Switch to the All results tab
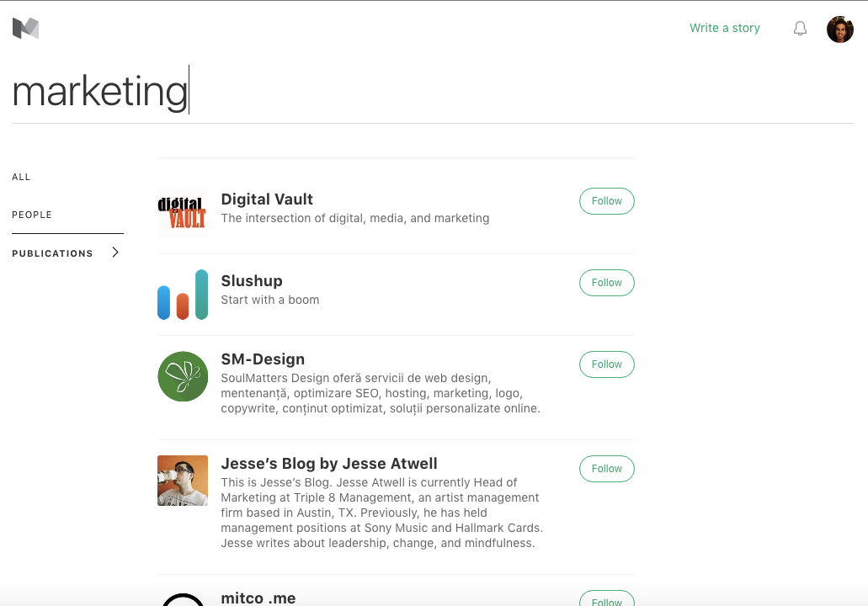The image size is (868, 606). (21, 177)
